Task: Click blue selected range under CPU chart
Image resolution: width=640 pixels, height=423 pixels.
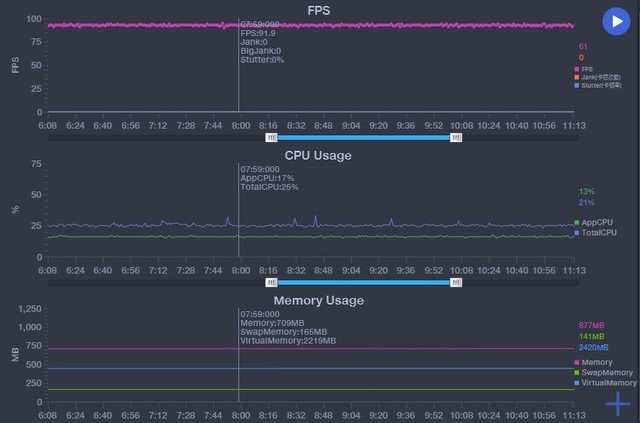Action: 363,283
